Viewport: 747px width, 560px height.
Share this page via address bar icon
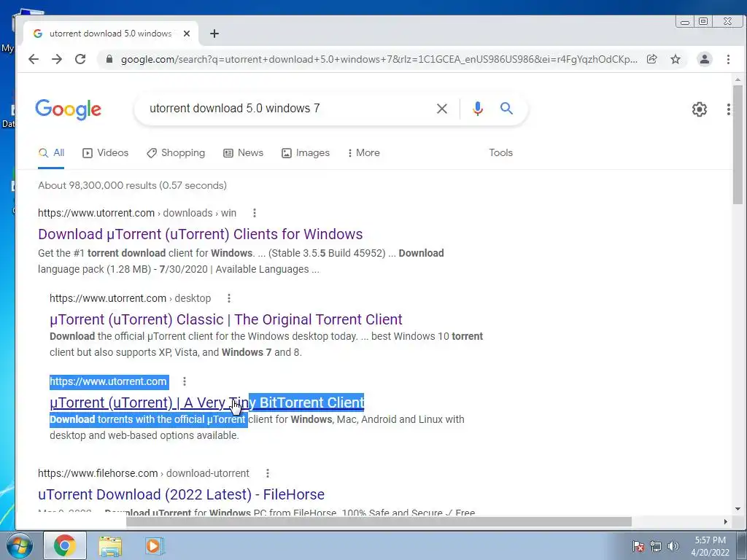coord(651,59)
